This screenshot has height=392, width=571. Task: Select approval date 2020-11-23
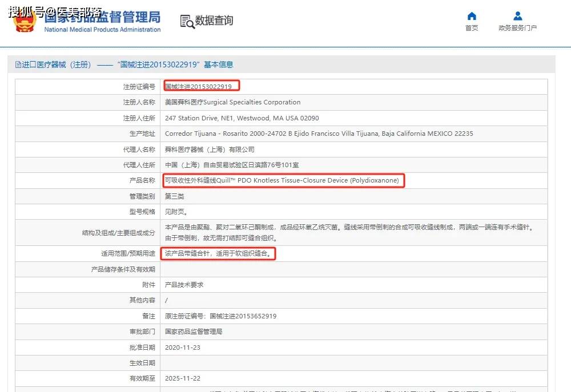coord(183,347)
